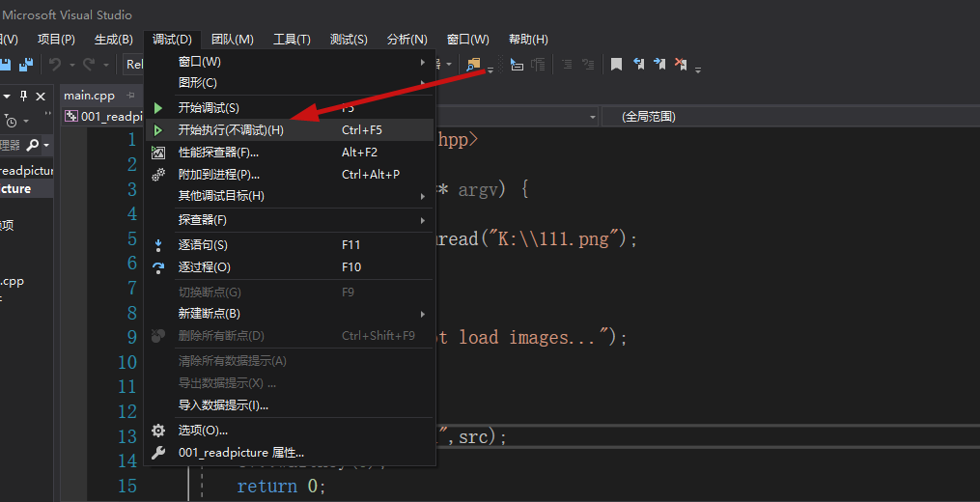Toggle a bookmark on current line
Screen dimensions: 980x502
click(x=616, y=64)
